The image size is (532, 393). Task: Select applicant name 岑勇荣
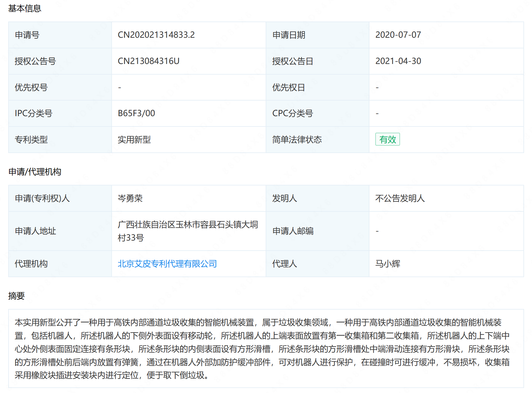pyautogui.click(x=130, y=198)
